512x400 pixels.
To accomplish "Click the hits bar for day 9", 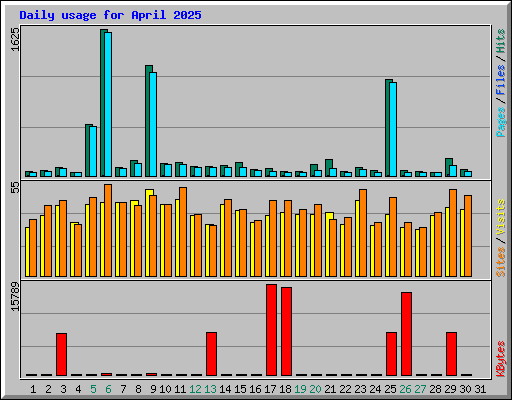I will [148, 121].
